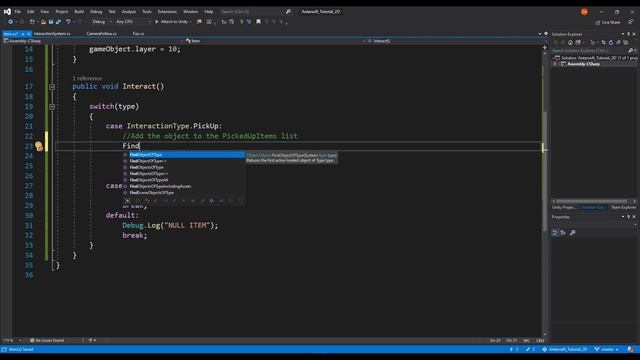Image resolution: width=640 pixels, height=360 pixels.
Task: Click the '1 reference' CodeLens link
Action: [87, 78]
